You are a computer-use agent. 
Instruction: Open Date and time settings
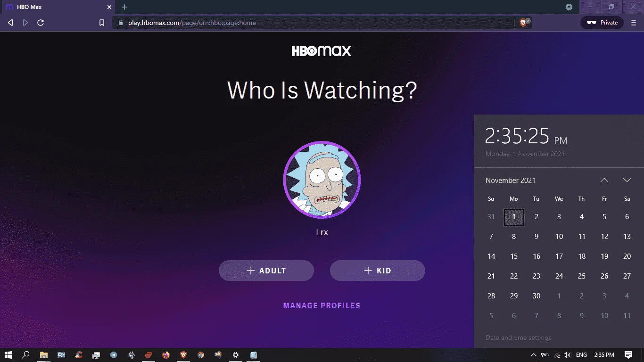pos(519,337)
